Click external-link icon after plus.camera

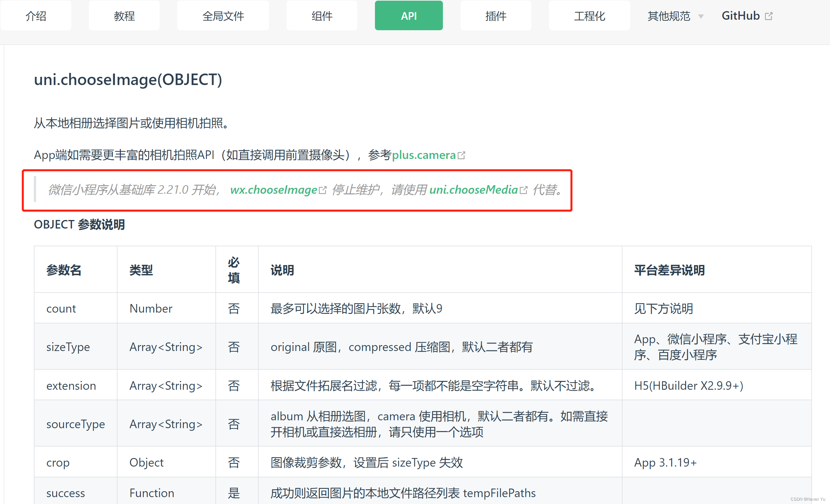[x=462, y=155]
